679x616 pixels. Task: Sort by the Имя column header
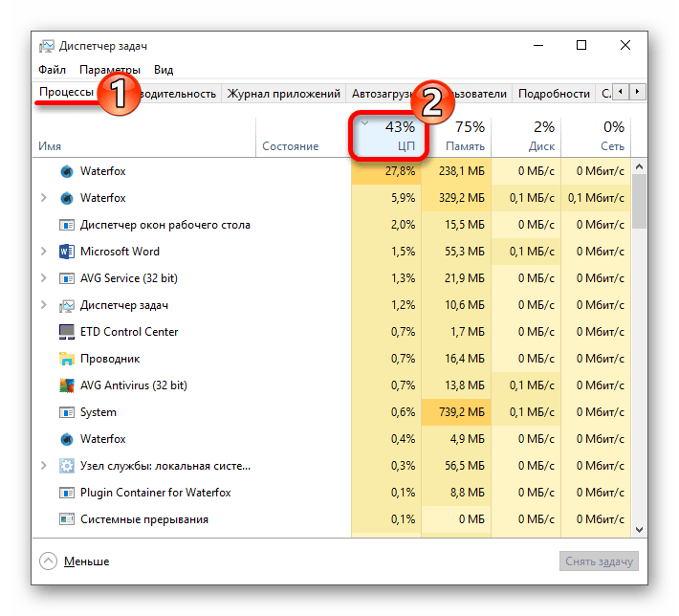click(x=144, y=137)
